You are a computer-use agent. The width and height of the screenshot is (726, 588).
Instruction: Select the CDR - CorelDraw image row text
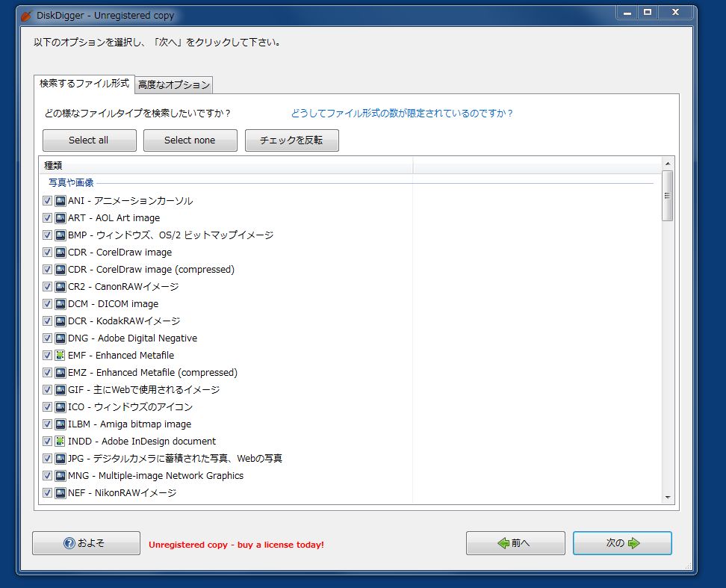(x=120, y=253)
